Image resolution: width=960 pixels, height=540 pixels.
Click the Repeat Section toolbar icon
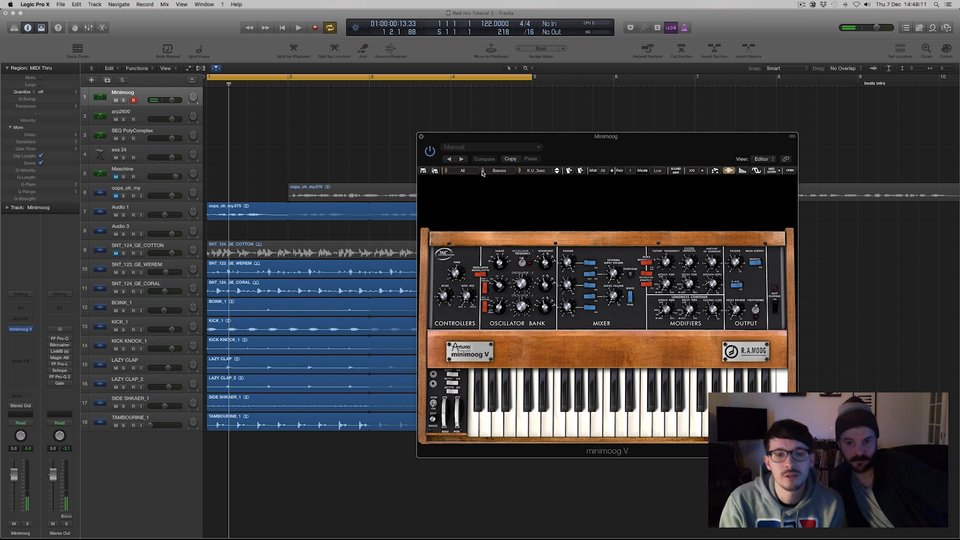(x=647, y=48)
